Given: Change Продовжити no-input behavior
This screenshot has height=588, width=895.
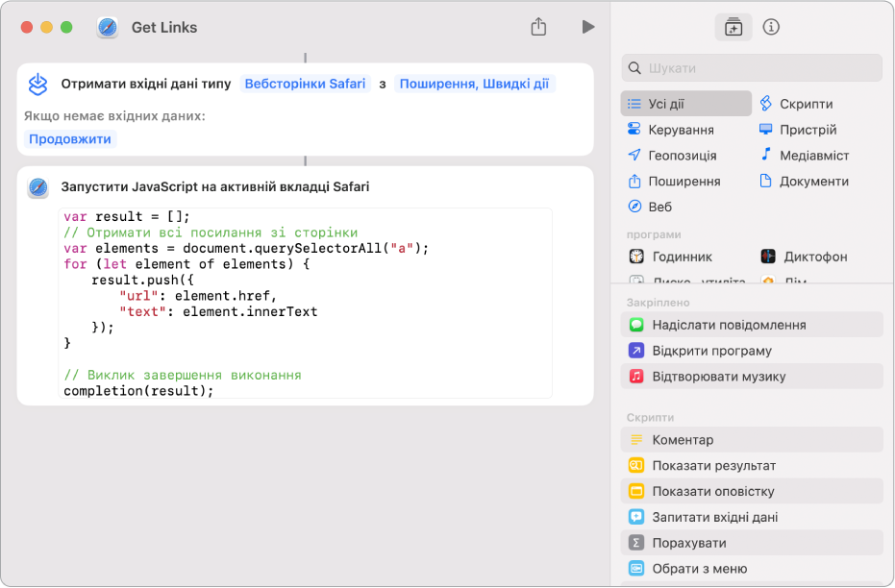Looking at the screenshot, I should pos(70,139).
